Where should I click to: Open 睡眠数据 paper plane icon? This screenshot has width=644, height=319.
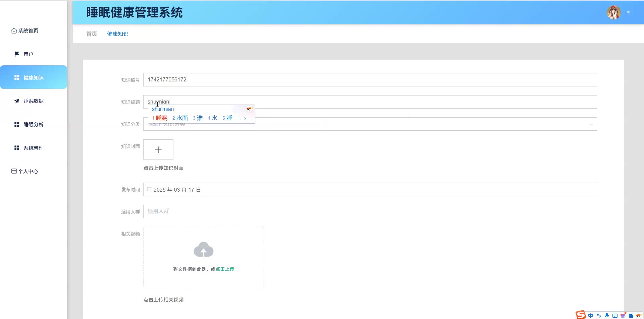coord(17,101)
